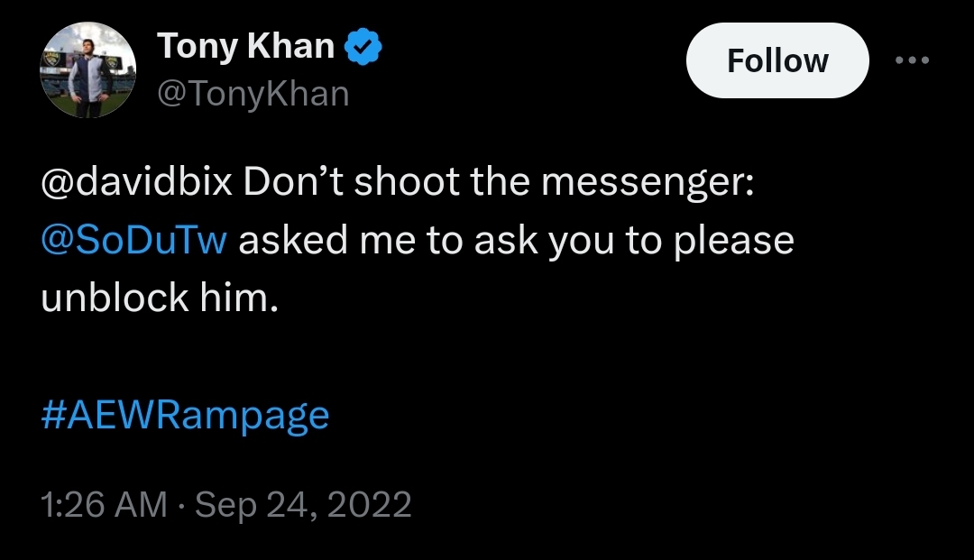
Task: Open the #AEWRampage hashtag
Action: click(x=185, y=416)
